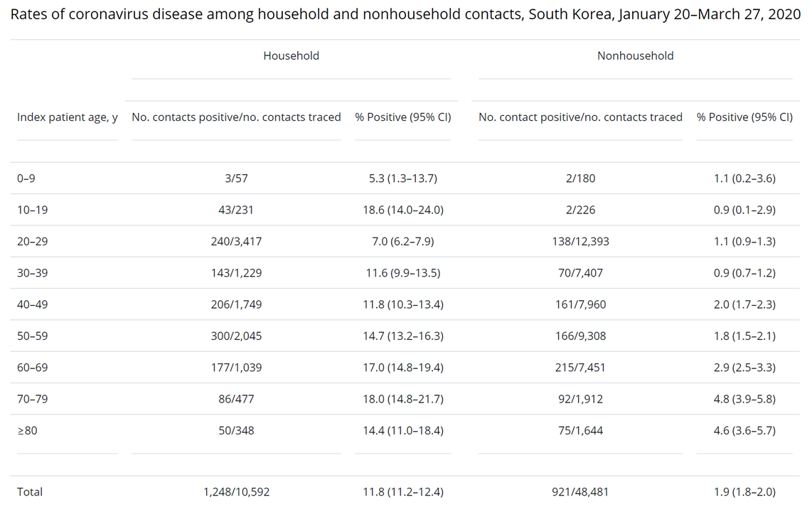Click the 30–39 age row label
Screen dimensions: 812x512
point(32,273)
